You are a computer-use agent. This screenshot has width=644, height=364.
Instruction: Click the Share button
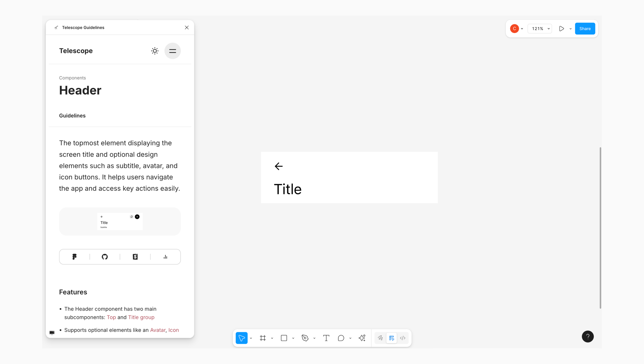click(585, 29)
